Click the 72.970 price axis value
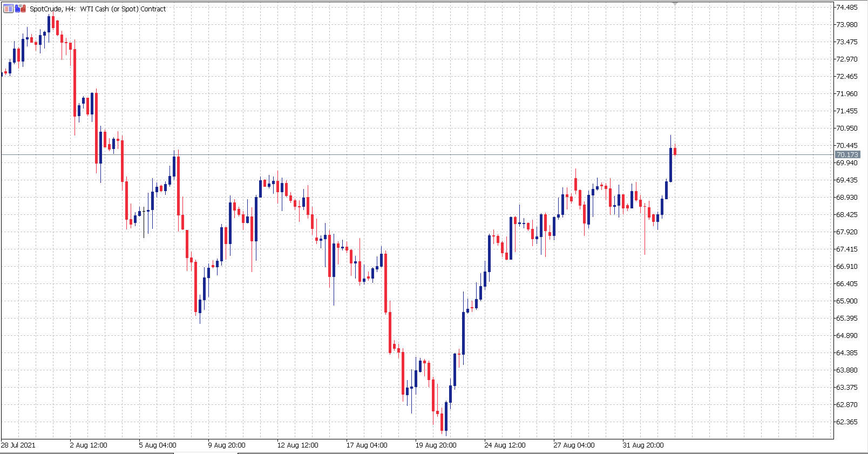The image size is (868, 454). (x=846, y=59)
